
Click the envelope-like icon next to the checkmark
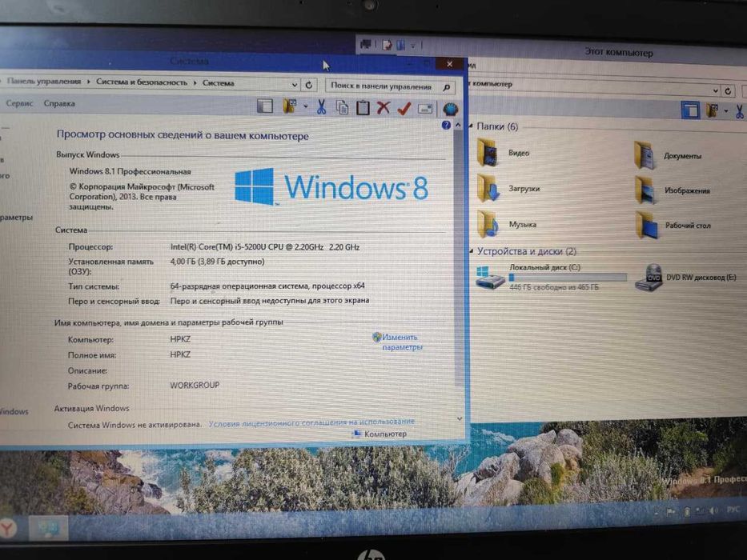pos(425,109)
